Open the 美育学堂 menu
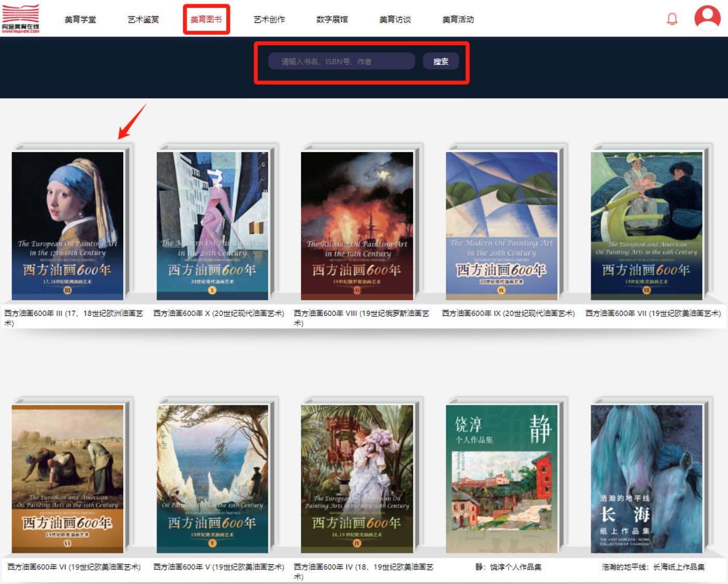Screen dimensions: 728x584 click(80, 19)
